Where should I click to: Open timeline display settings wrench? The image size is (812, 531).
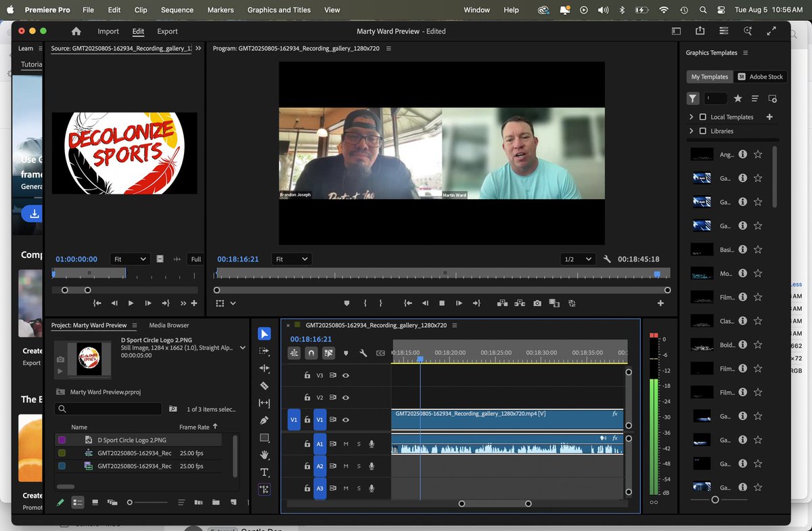coord(363,353)
